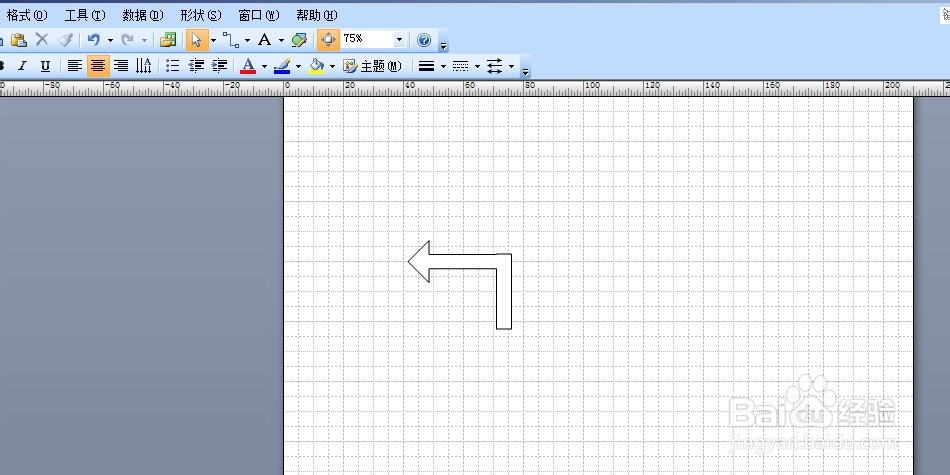Apply bullet list formatting
Viewport: 950px width, 475px height.
click(173, 66)
